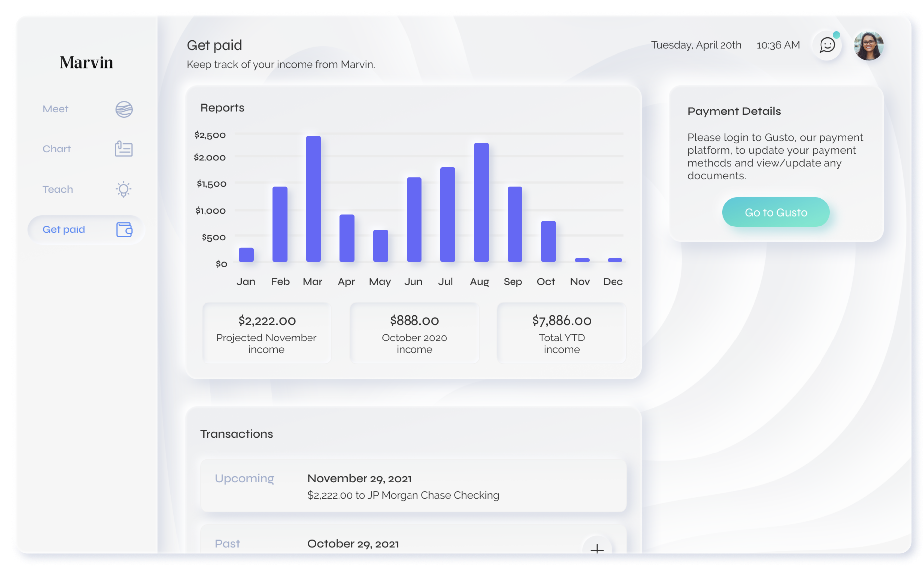Expand the past transaction plus button
The width and height of the screenshot is (924, 566).
click(x=597, y=546)
